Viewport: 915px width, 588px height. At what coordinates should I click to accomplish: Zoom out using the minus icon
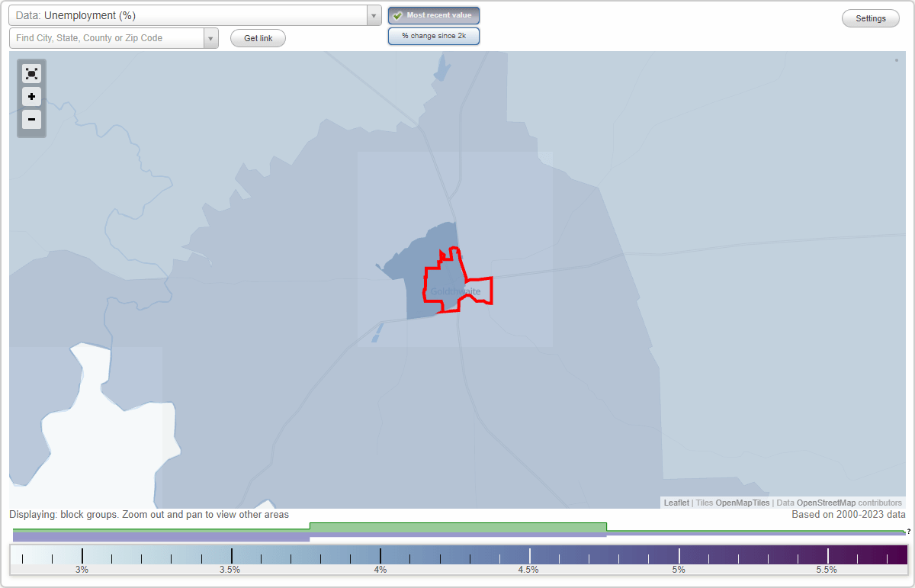(31, 120)
